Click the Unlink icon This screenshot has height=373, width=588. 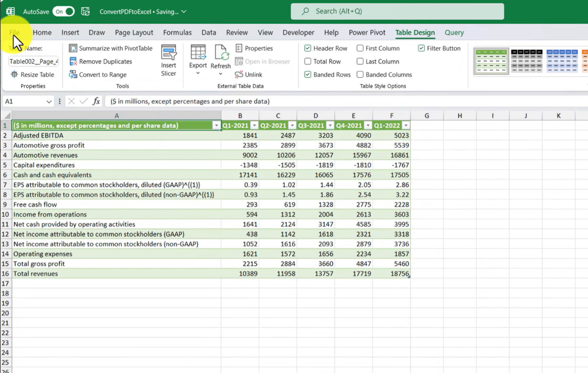coord(239,74)
